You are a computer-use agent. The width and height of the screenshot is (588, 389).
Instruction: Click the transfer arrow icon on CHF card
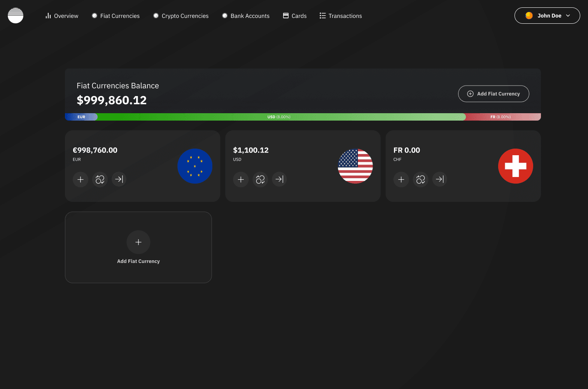pos(440,179)
